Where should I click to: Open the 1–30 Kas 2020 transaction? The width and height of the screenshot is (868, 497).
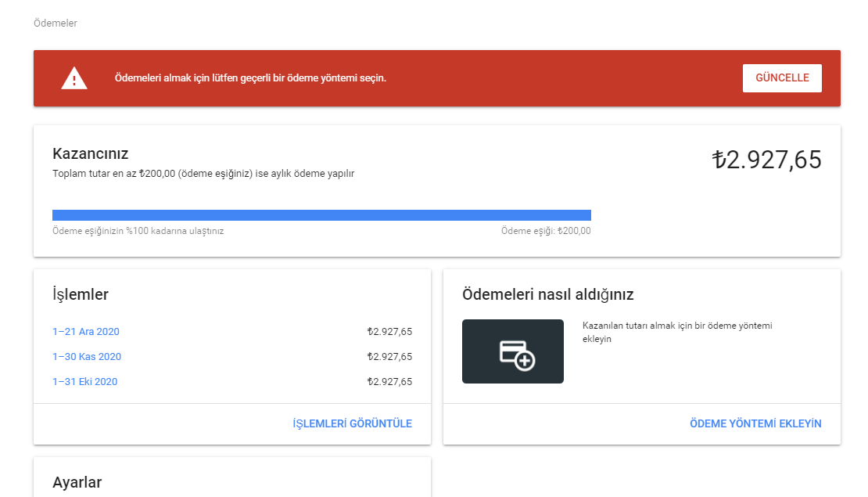[x=87, y=356]
